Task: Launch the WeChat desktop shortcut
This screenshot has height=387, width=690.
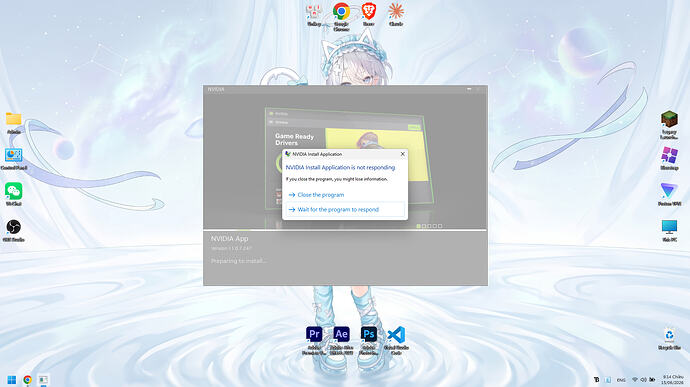Action: [14, 195]
